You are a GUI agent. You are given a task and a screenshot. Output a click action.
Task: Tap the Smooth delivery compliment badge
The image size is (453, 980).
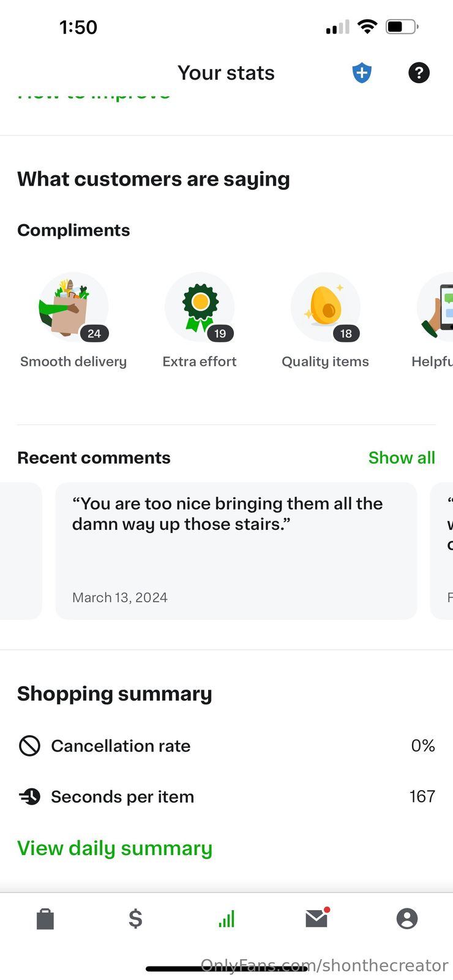[x=73, y=307]
